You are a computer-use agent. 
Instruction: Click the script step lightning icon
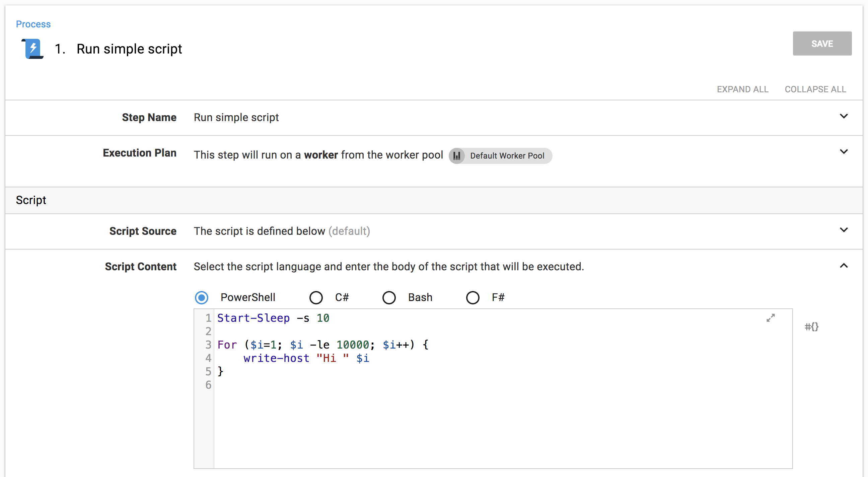point(32,49)
